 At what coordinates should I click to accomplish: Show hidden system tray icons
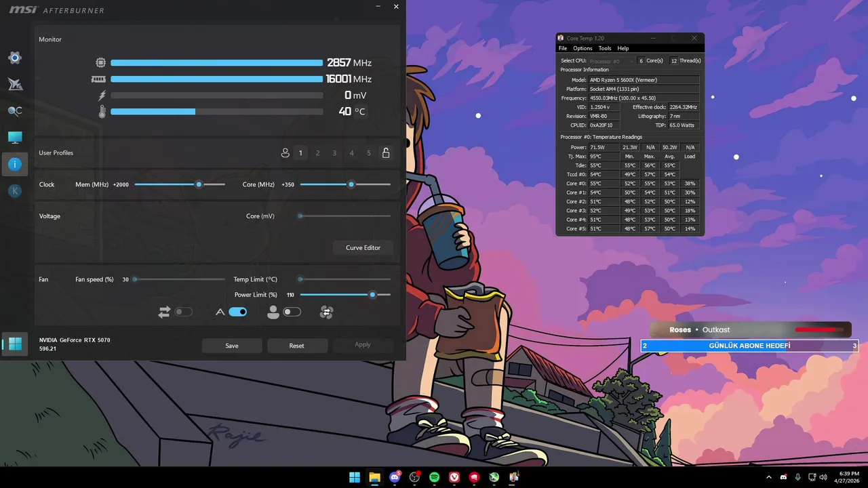click(770, 477)
